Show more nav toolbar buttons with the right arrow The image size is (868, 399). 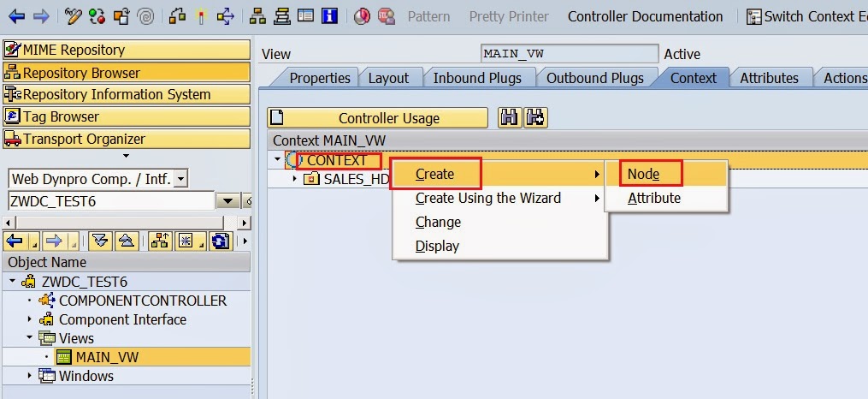click(245, 241)
